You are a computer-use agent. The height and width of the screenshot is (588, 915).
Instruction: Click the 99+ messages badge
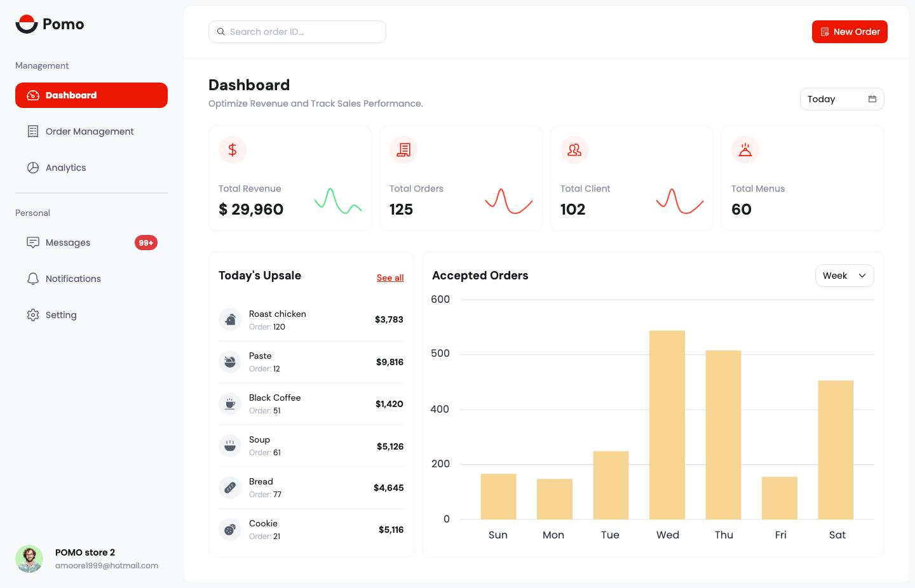click(146, 243)
